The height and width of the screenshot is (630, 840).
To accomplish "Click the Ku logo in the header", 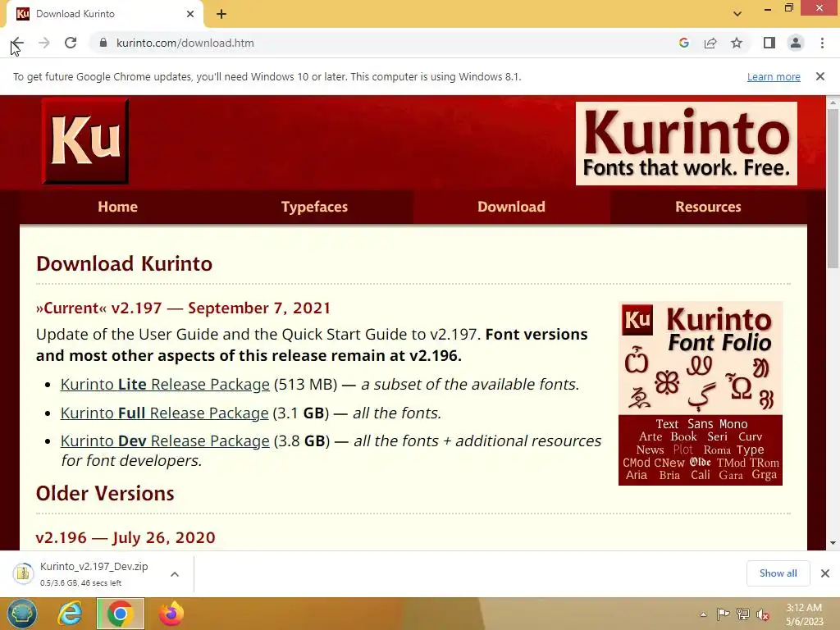I will tap(85, 141).
